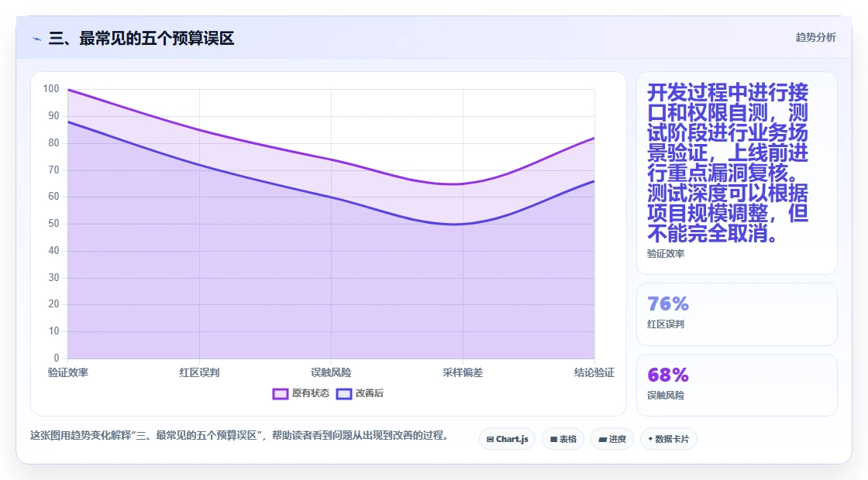Click the 68% value in 误触风险 card
868x480 pixels.
pyautogui.click(x=668, y=375)
